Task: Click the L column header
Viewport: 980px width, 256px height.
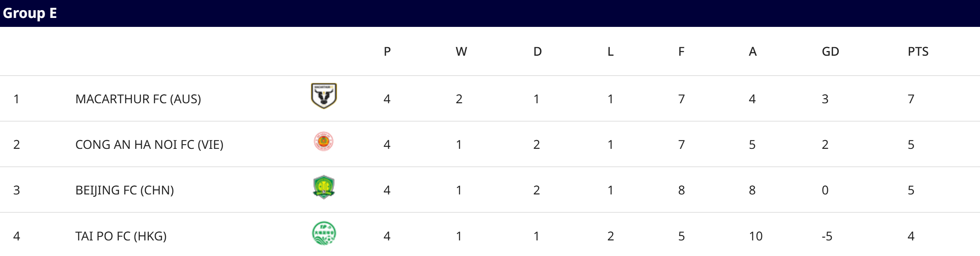Action: point(610,51)
